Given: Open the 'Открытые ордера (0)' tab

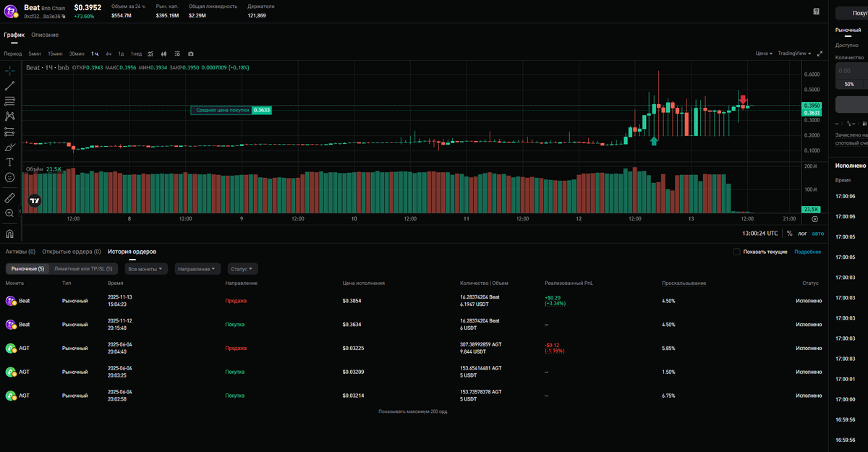Looking at the screenshot, I should (72, 252).
